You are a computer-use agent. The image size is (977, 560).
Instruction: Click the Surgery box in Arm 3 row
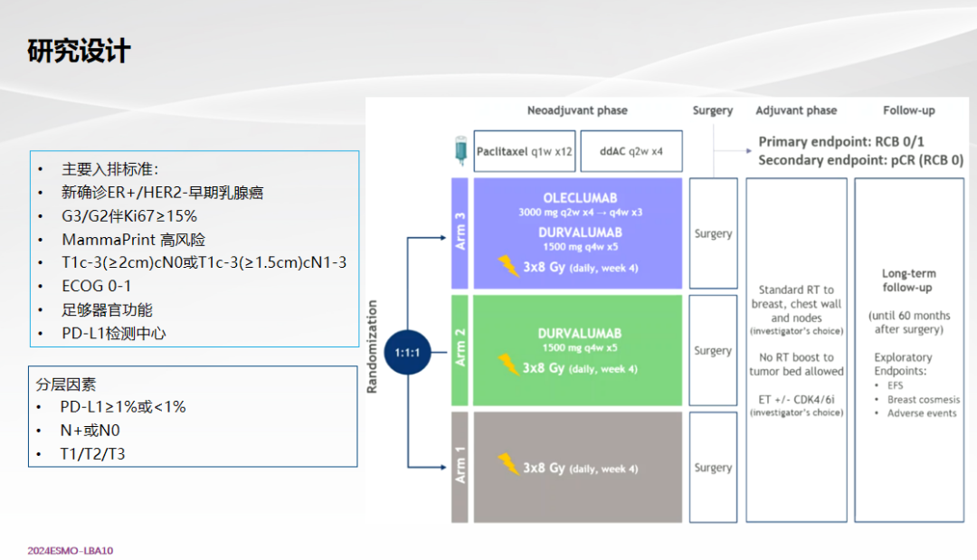tap(713, 233)
